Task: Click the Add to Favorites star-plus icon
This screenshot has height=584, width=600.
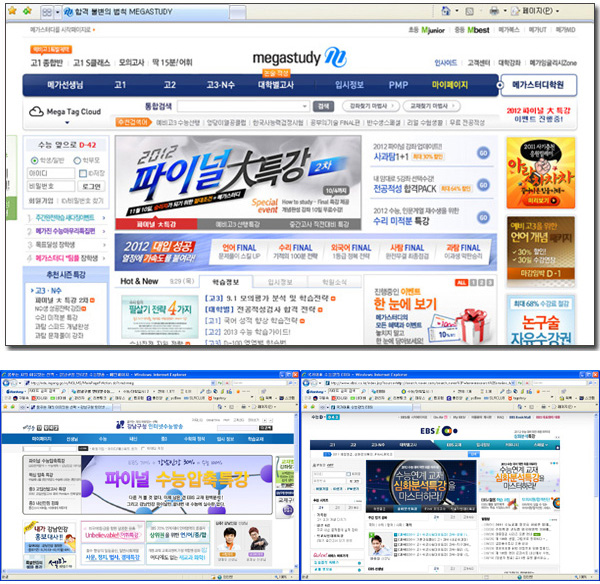Action: [x=27, y=11]
